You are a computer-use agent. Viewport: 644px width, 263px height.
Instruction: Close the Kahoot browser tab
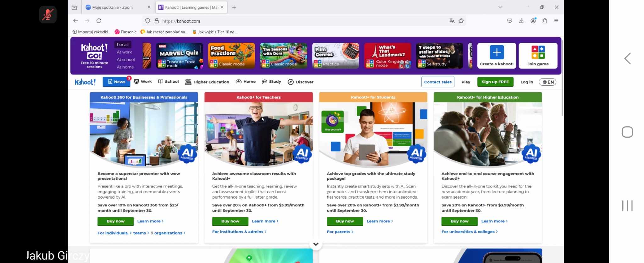click(222, 7)
